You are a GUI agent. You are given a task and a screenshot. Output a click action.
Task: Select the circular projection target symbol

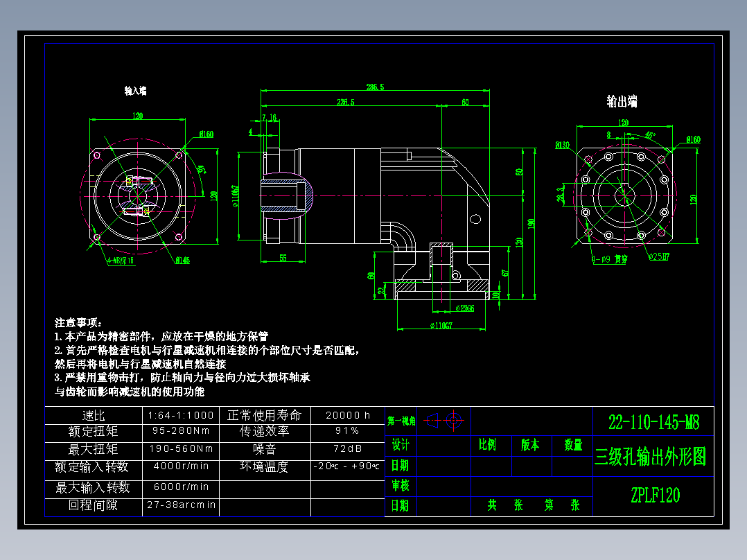453,420
